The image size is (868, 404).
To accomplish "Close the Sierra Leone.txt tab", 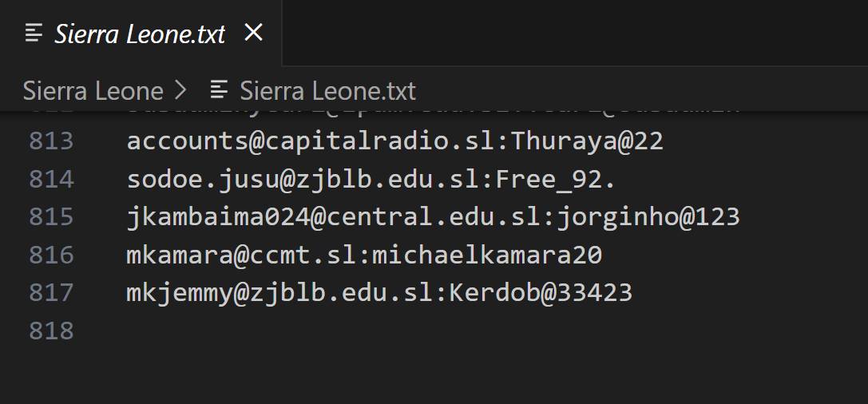I will click(x=253, y=33).
